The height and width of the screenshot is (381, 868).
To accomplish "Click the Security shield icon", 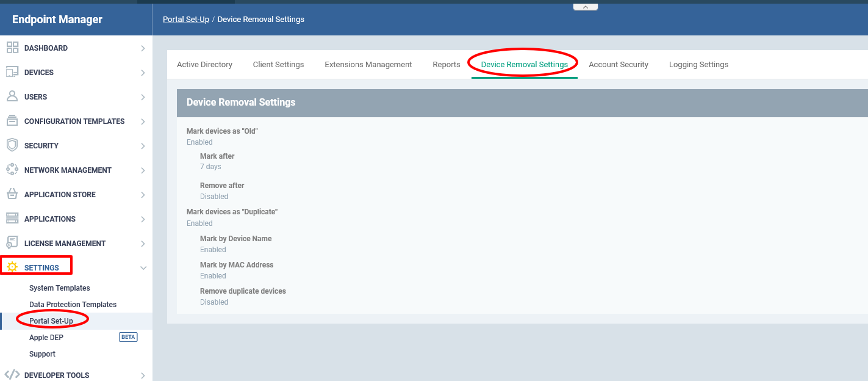I will 12,145.
